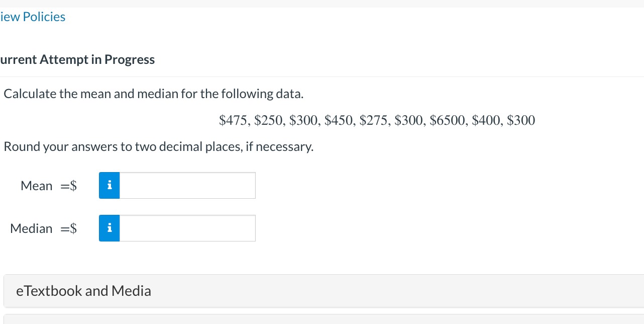Click the 'Calculate the mean and median' instruction
The height and width of the screenshot is (324, 644).
click(x=154, y=94)
